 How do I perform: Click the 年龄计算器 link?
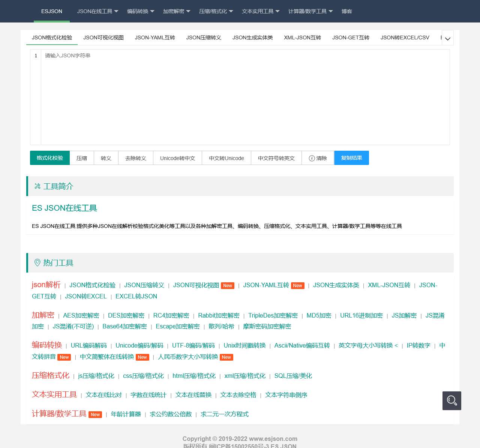click(126, 414)
